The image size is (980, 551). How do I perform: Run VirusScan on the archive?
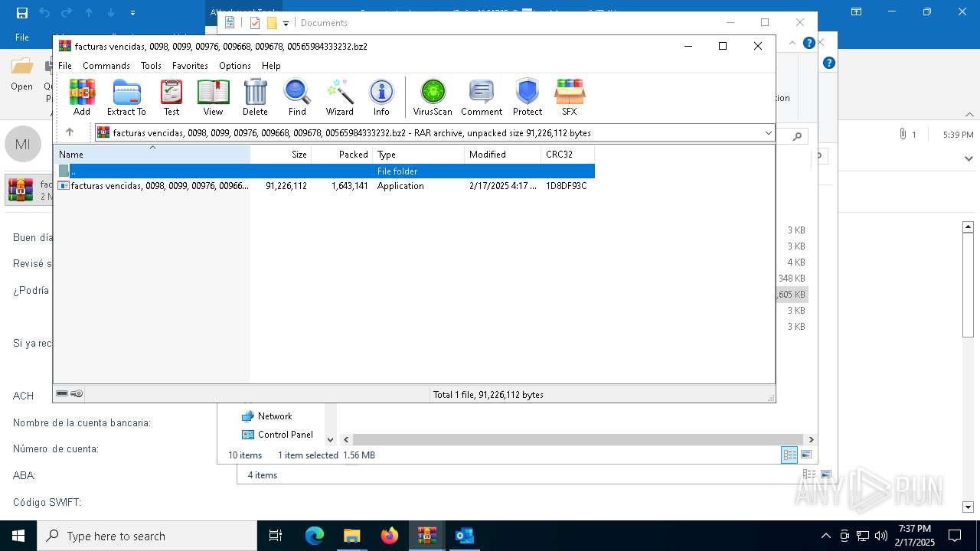click(x=433, y=97)
